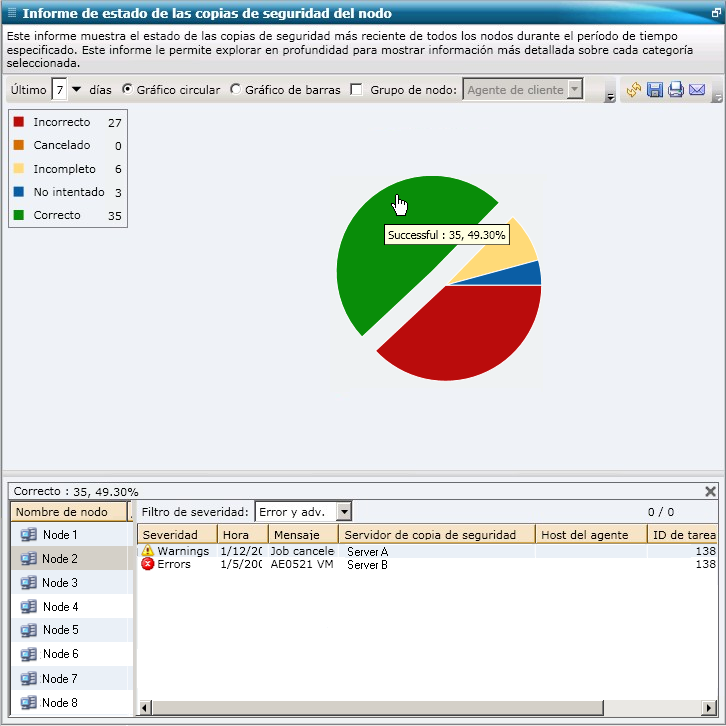The image size is (726, 726).
Task: Open the Filtro de severidad dropdown
Action: coord(344,512)
